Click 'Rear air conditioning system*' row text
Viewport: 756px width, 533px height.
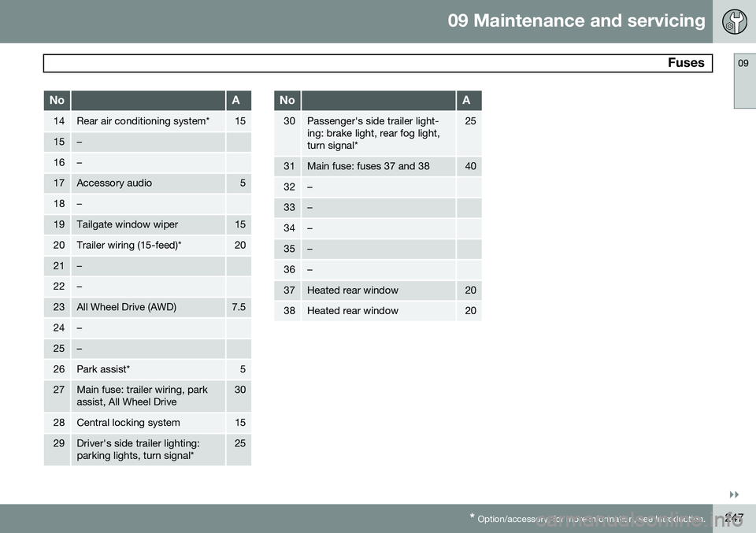pyautogui.click(x=143, y=121)
